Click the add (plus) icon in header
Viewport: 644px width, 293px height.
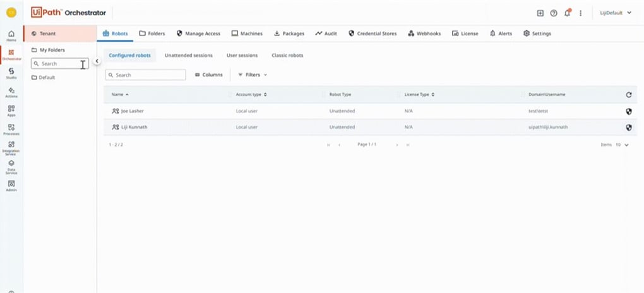540,13
